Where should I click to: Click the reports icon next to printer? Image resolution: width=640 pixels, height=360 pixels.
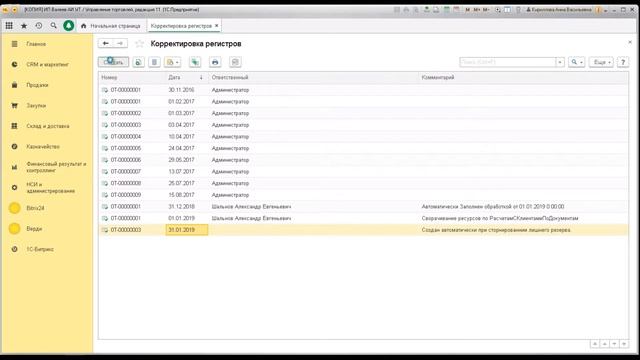pos(235,62)
